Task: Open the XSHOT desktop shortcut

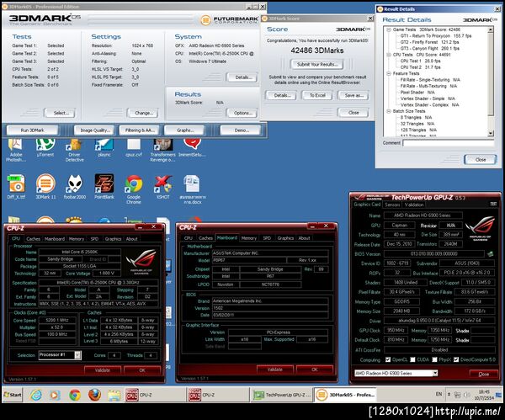Action: [x=163, y=187]
